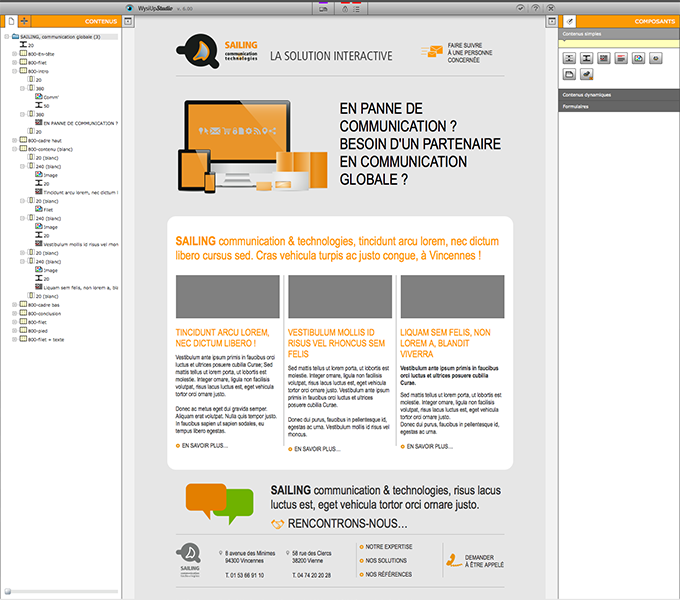Expand the first 800-filet tree node
Image resolution: width=680 pixels, height=600 pixels.
click(14, 62)
